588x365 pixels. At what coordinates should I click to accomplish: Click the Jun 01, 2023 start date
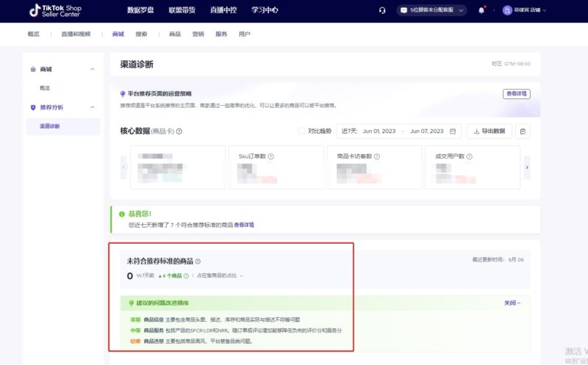(x=379, y=131)
